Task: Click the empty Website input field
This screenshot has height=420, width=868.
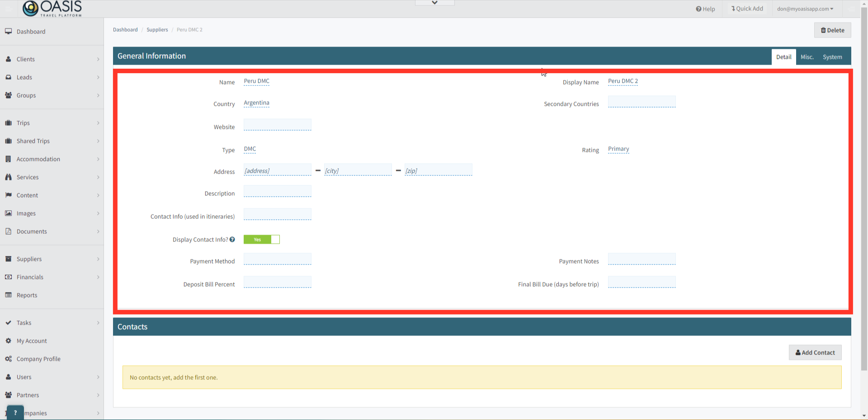Action: click(277, 124)
